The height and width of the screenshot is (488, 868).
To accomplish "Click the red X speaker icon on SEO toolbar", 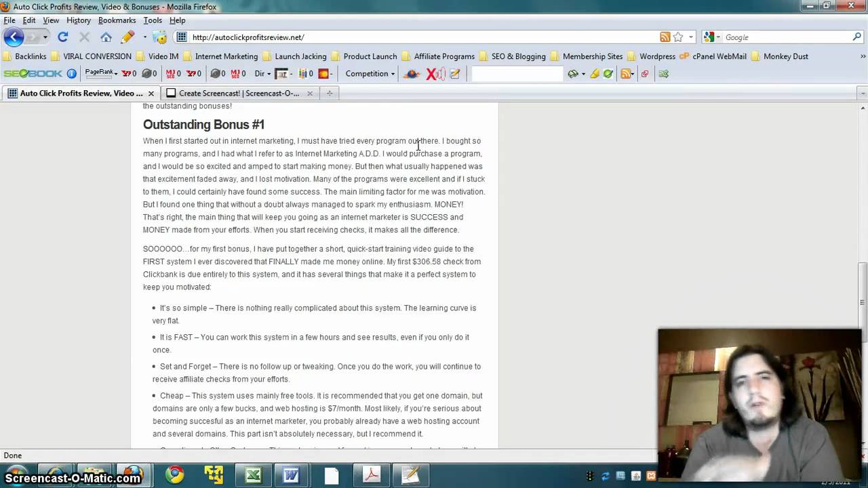I will tap(435, 73).
